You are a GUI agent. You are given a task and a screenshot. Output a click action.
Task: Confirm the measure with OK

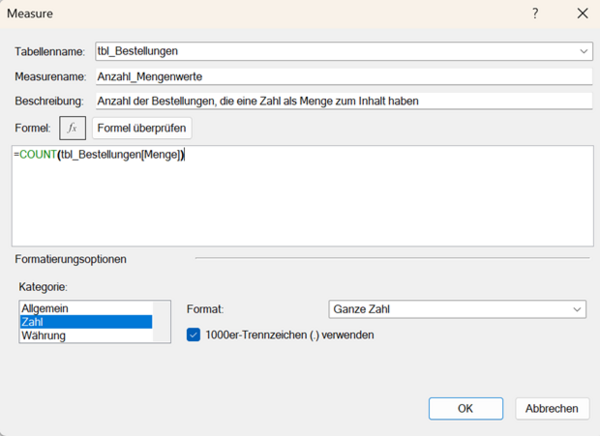(x=465, y=409)
